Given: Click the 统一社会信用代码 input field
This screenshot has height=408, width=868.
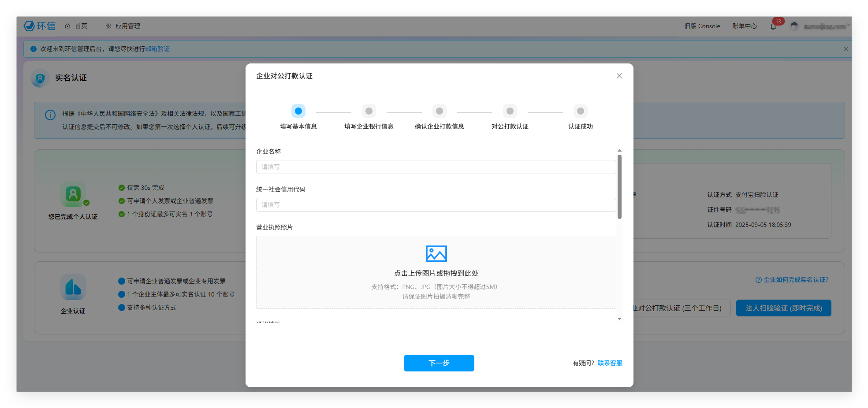Looking at the screenshot, I should click(x=436, y=205).
